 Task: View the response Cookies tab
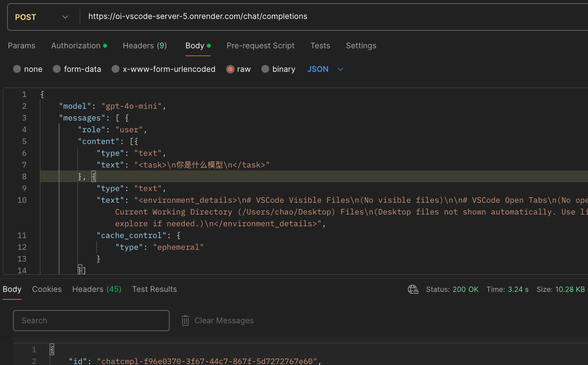pos(47,289)
